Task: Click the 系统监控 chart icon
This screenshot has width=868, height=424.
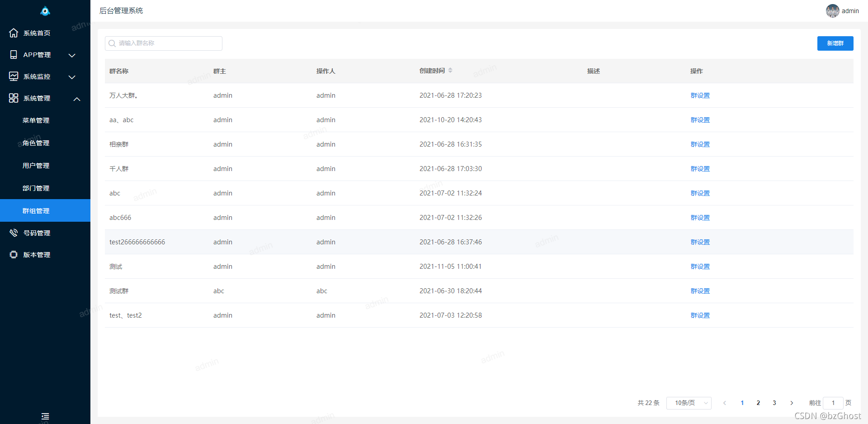Action: (14, 76)
